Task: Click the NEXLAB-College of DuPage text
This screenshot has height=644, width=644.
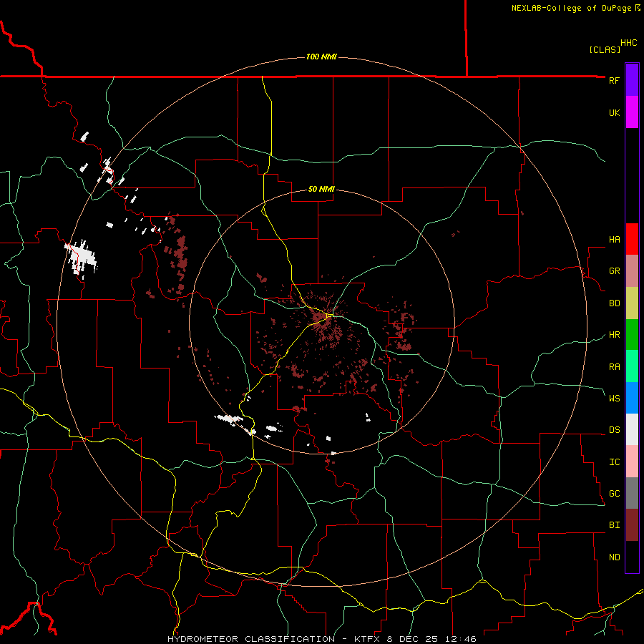Action: pyautogui.click(x=571, y=8)
